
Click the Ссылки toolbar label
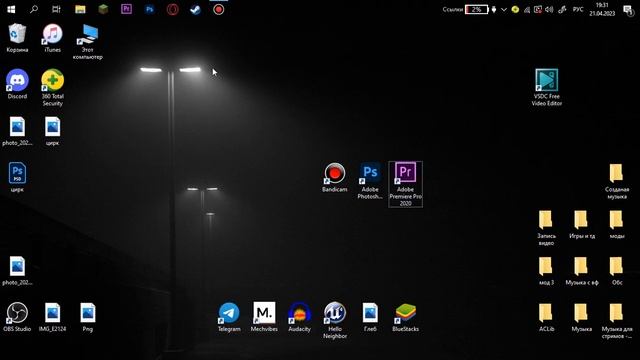pyautogui.click(x=453, y=9)
